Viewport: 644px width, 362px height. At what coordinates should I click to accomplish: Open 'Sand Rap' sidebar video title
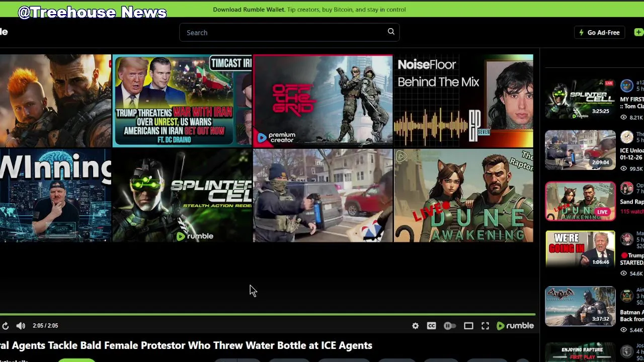coord(632,202)
